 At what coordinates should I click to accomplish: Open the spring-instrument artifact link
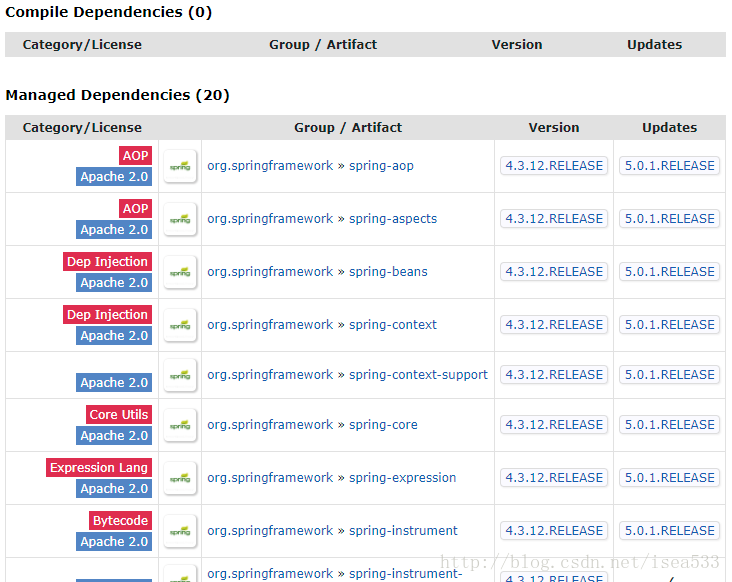coord(403,530)
